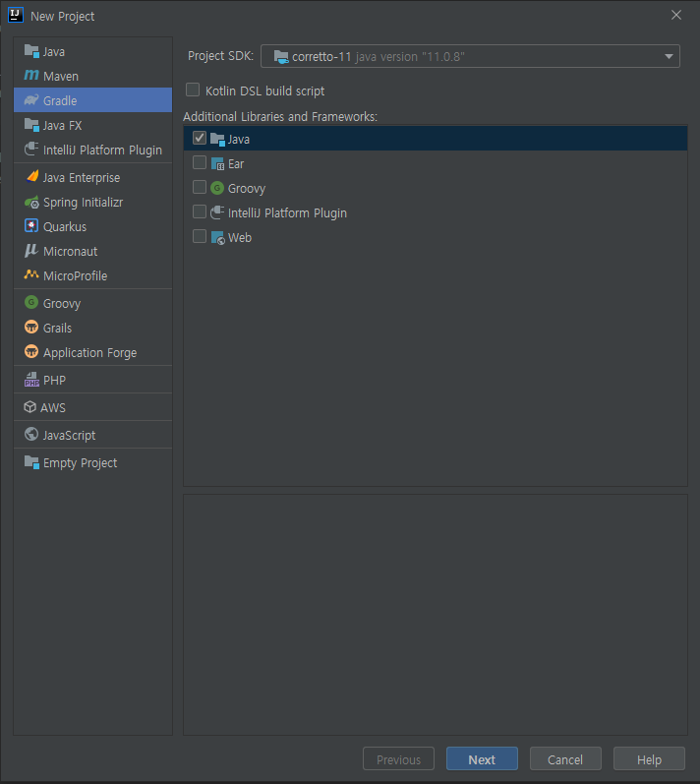The image size is (700, 784).
Task: Click the IntelliJ Platform Plugin framework icon
Action: (x=217, y=212)
